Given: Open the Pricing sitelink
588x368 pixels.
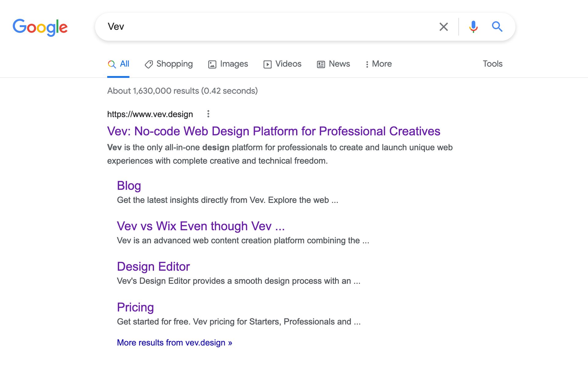Looking at the screenshot, I should (135, 307).
